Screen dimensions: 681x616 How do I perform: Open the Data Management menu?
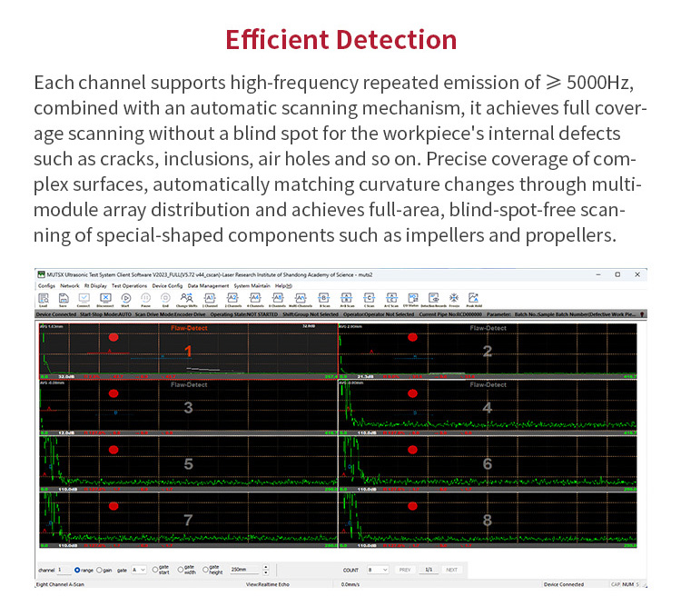(x=208, y=285)
